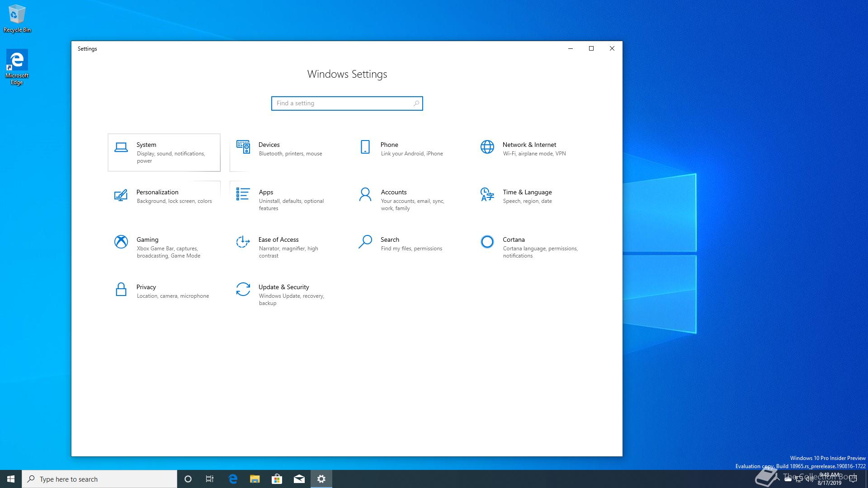Viewport: 868px width, 488px height.
Task: Open the Action Center notifications icon
Action: (x=854, y=479)
